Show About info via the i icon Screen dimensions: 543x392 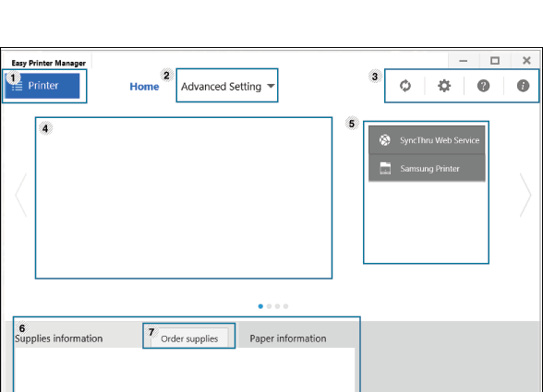click(523, 86)
